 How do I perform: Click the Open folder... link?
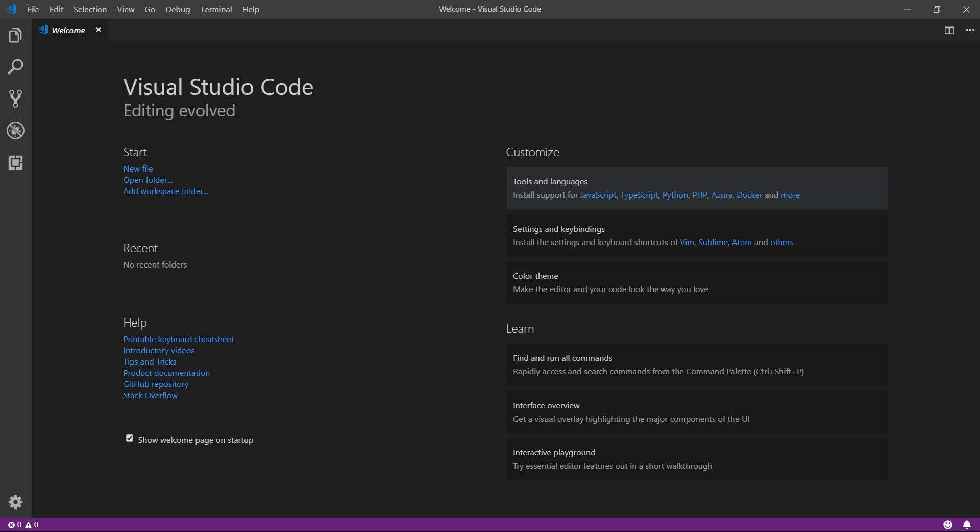tap(148, 180)
